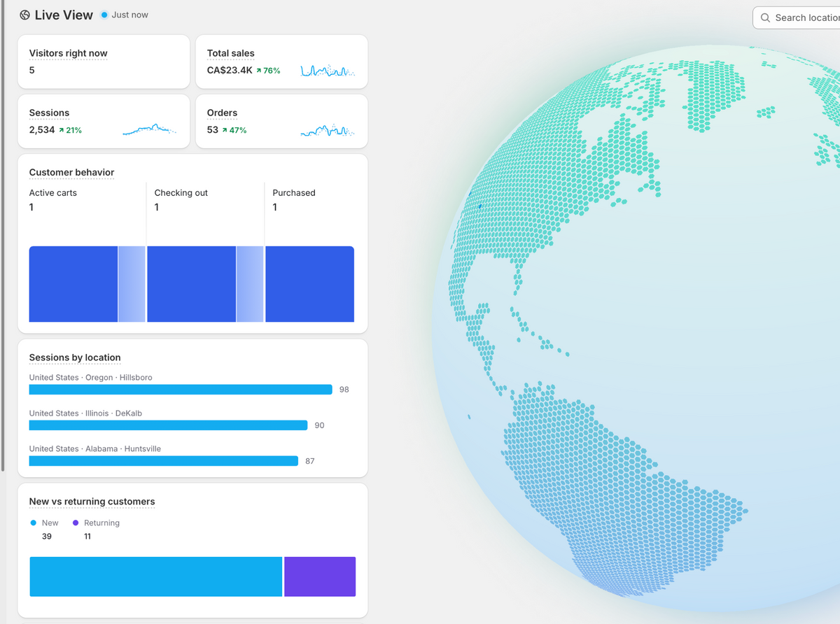Click the left vertical scrollbar

3,235
